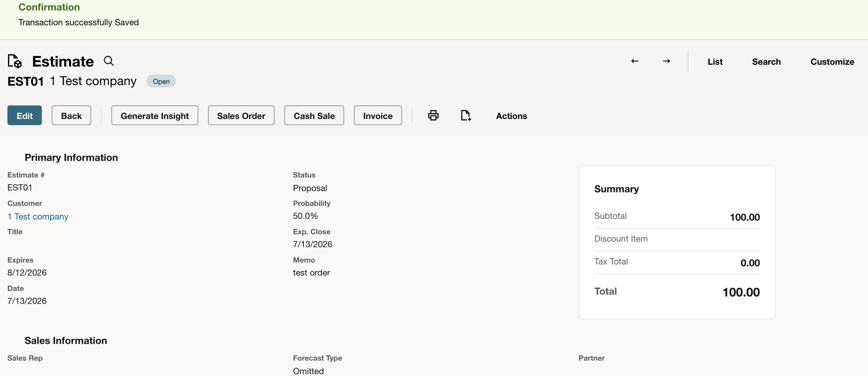The width and height of the screenshot is (868, 376).
Task: Select the Omitted forecast type value
Action: pyautogui.click(x=308, y=371)
